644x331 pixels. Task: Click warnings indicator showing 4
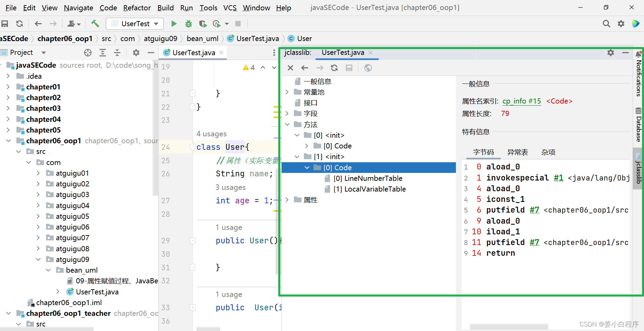(249, 68)
